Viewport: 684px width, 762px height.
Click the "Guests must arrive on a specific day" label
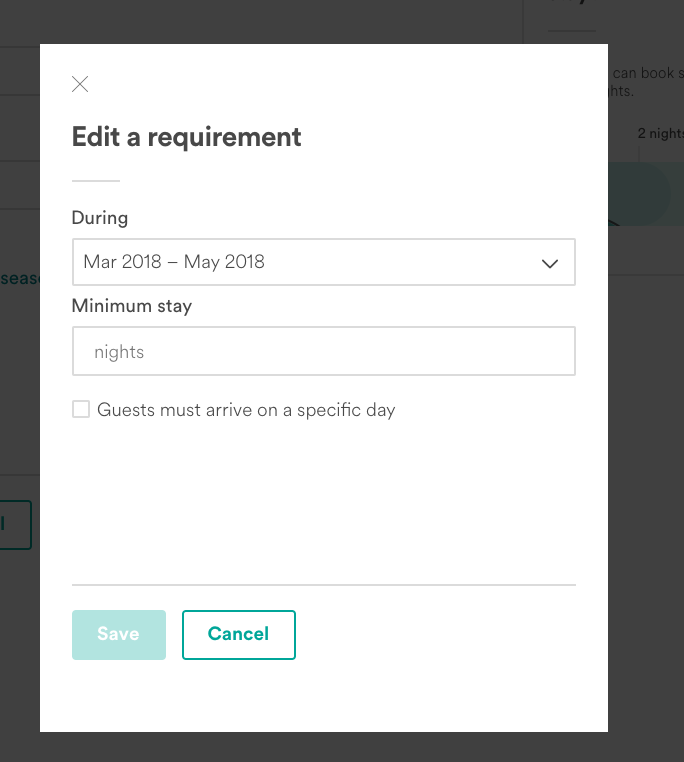tap(246, 410)
